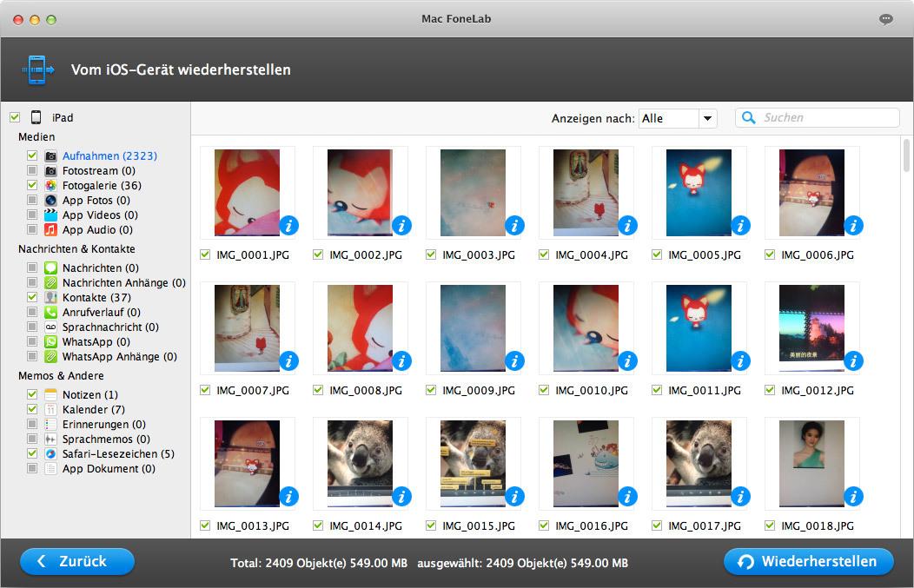Click the Fotostream camera icon
The image size is (914, 588).
pos(50,171)
